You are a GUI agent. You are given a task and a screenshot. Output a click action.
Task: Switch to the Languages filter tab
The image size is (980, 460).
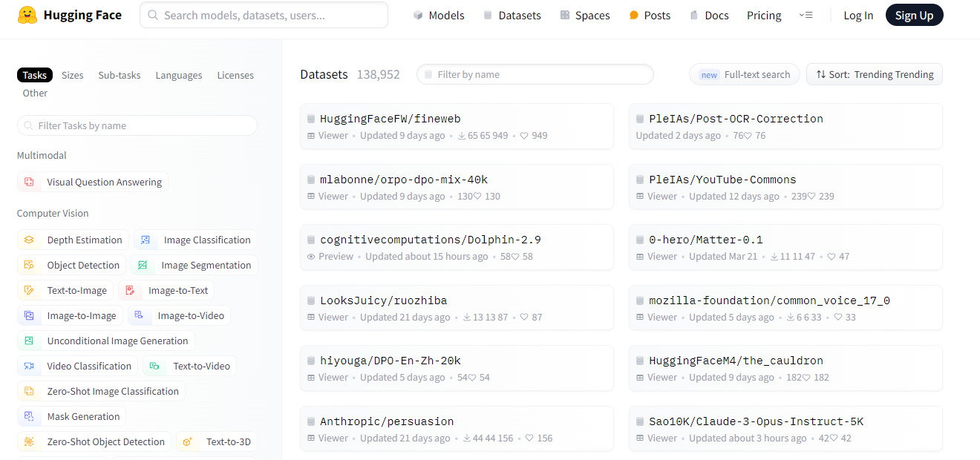(x=178, y=76)
